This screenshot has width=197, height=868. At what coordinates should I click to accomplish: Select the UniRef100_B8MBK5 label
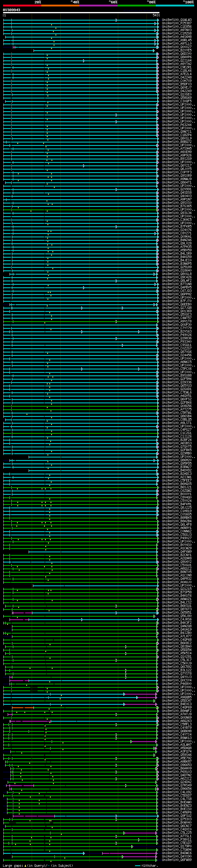(177, 518)
